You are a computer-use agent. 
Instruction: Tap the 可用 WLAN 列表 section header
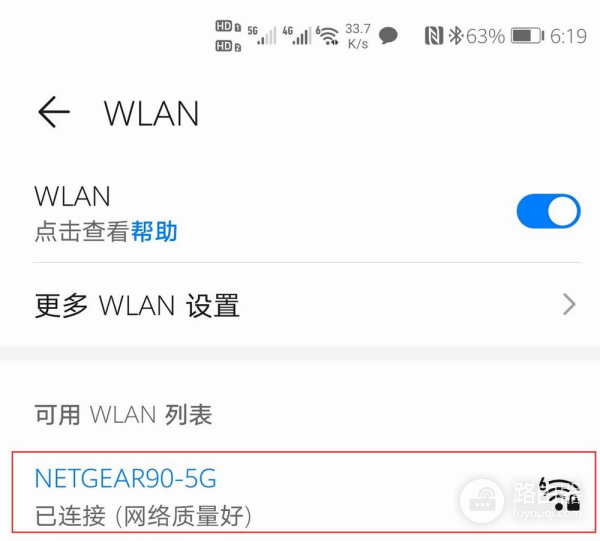point(123,414)
